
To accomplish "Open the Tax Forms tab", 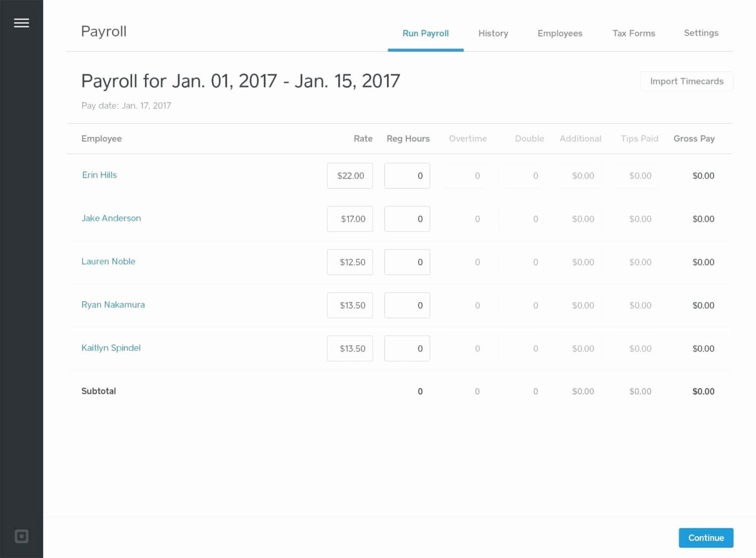I will pyautogui.click(x=634, y=33).
